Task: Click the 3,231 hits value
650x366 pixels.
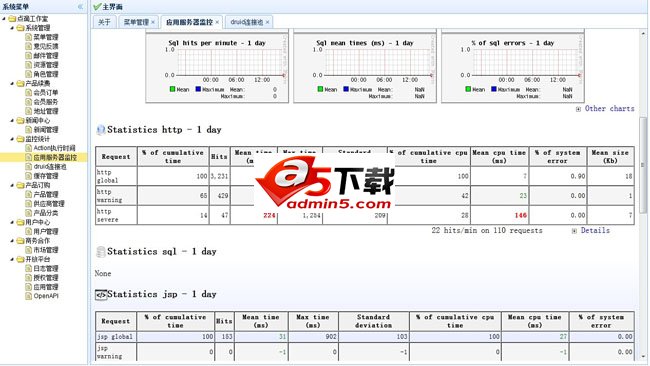Action: point(219,176)
